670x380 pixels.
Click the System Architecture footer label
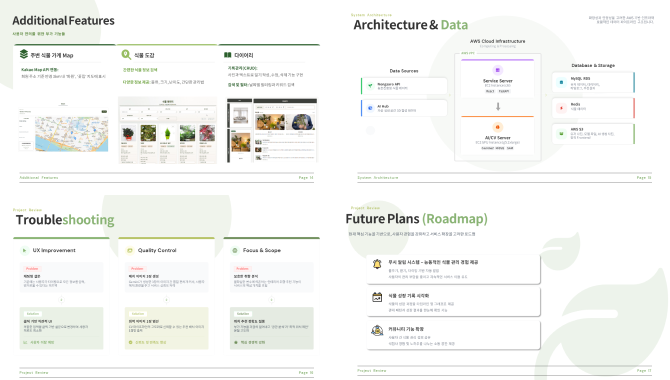coord(378,177)
